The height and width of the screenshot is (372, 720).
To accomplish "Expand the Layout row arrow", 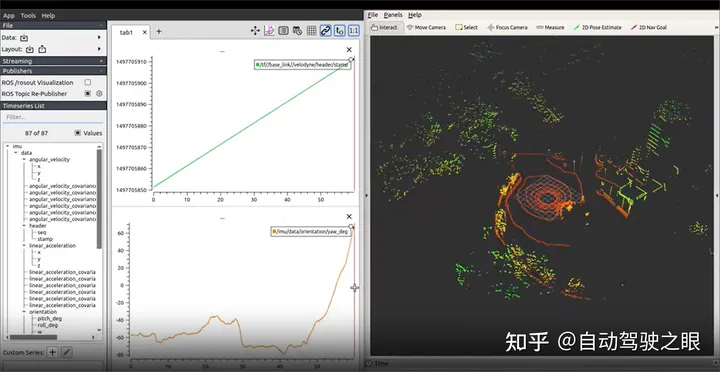I will coord(100,49).
